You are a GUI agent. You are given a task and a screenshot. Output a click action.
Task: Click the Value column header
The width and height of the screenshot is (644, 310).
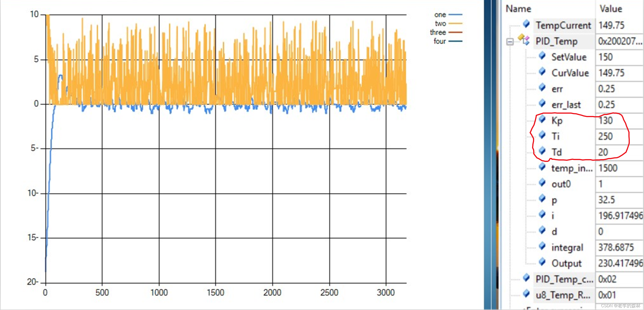point(611,9)
